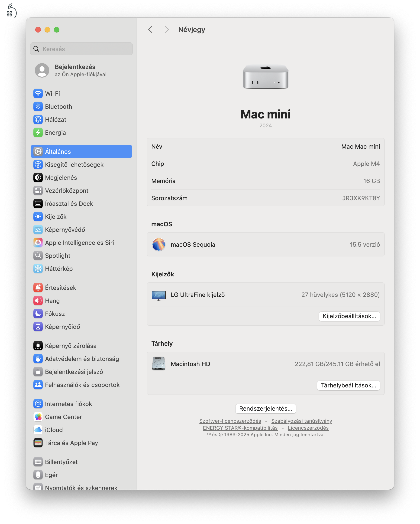Open iCloud cloud icon
This screenshot has height=524, width=420.
[38, 430]
